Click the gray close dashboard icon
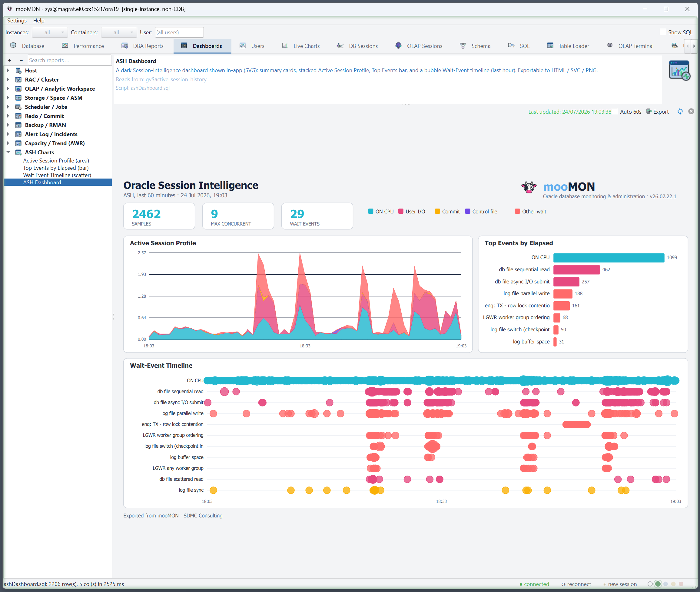This screenshot has width=700, height=592. (691, 112)
